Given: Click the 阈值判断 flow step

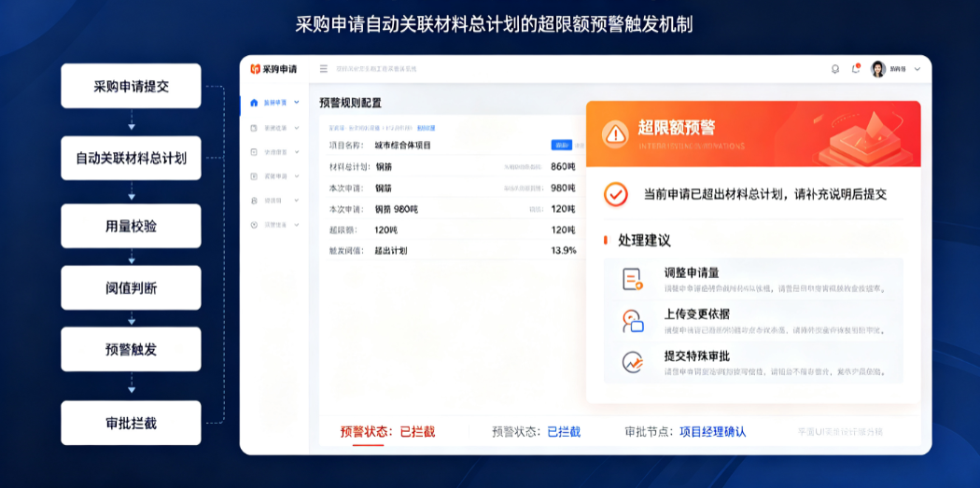Looking at the screenshot, I should pyautogui.click(x=132, y=288).
